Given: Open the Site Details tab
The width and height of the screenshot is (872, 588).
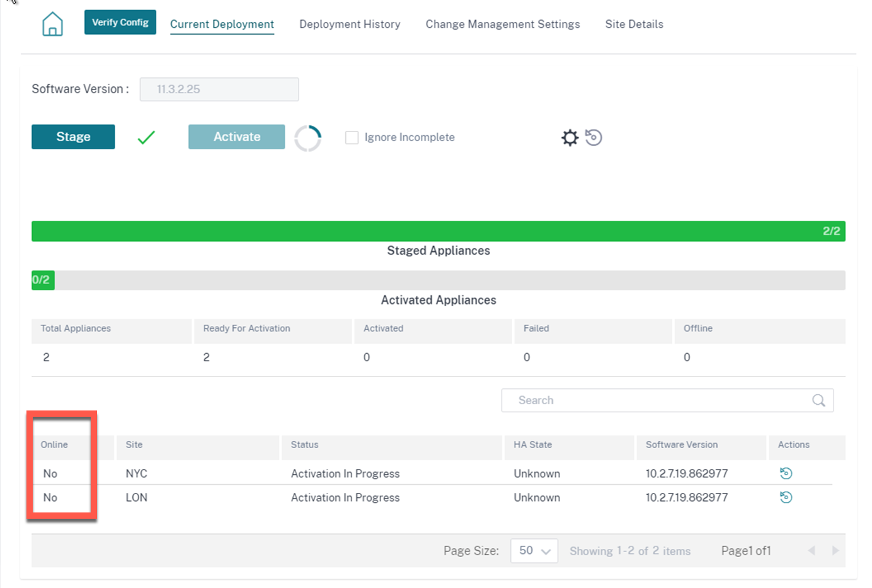Looking at the screenshot, I should pyautogui.click(x=634, y=24).
